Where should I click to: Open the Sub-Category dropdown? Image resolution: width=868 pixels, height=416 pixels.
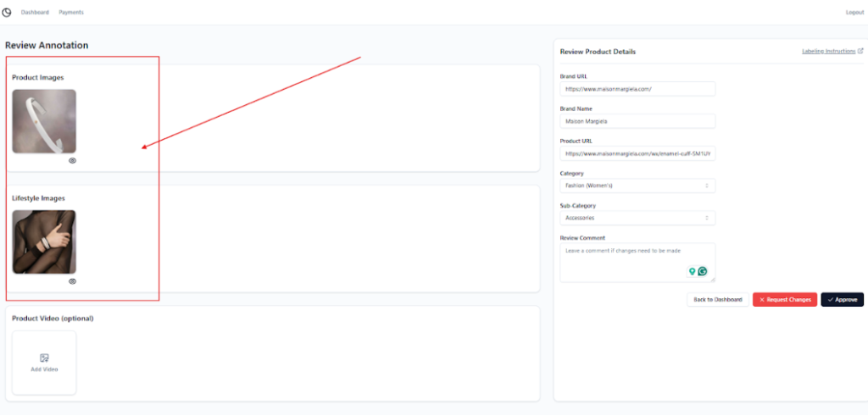tap(637, 218)
